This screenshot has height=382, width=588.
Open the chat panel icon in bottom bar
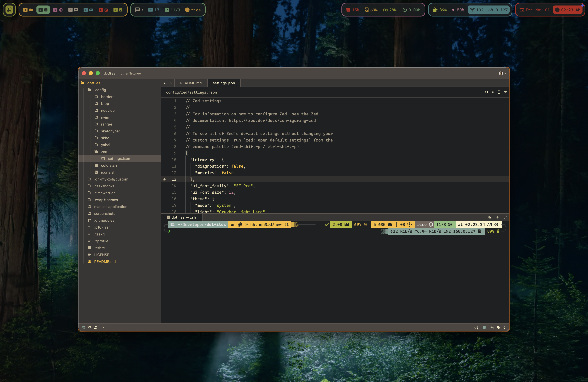point(498,327)
